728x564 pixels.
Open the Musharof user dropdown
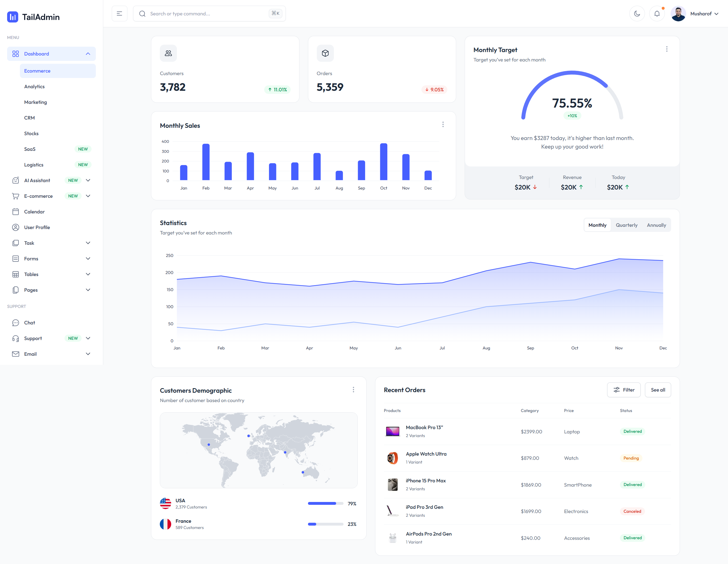(695, 14)
